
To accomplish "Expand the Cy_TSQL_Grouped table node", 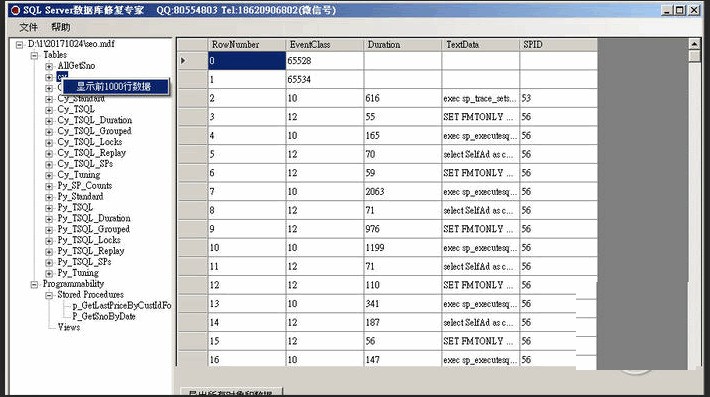I will (x=49, y=132).
